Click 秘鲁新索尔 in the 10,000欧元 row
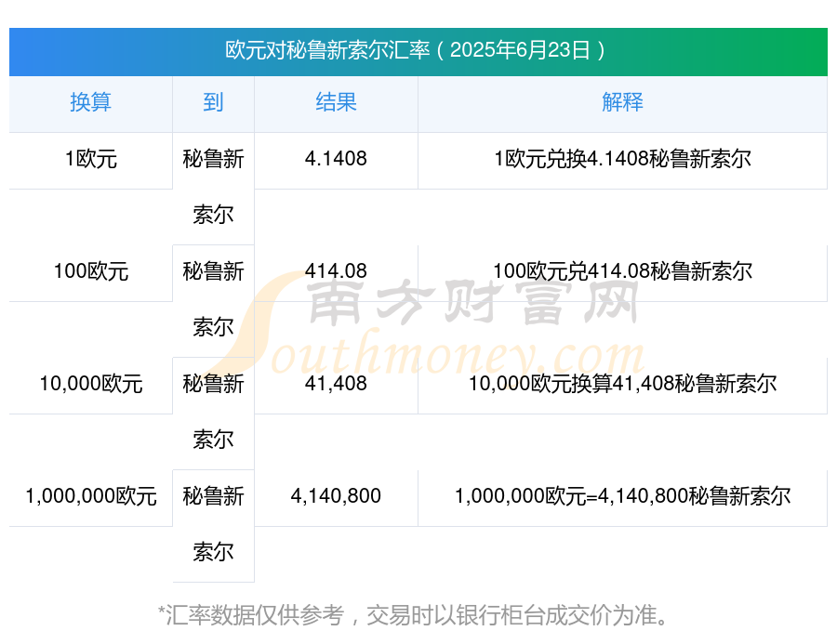This screenshot has height=644, width=837. pyautogui.click(x=213, y=412)
